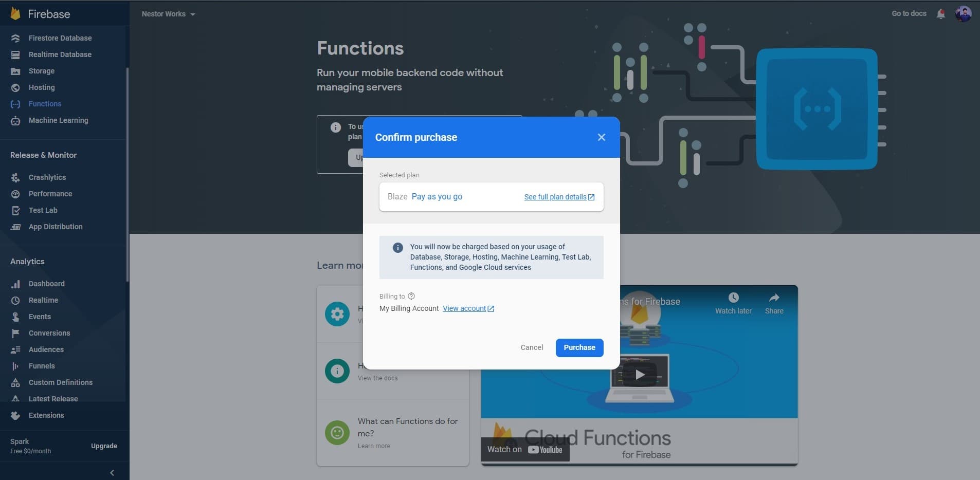Select Machine Learning in the sidebar
This screenshot has height=480, width=980.
tap(58, 120)
